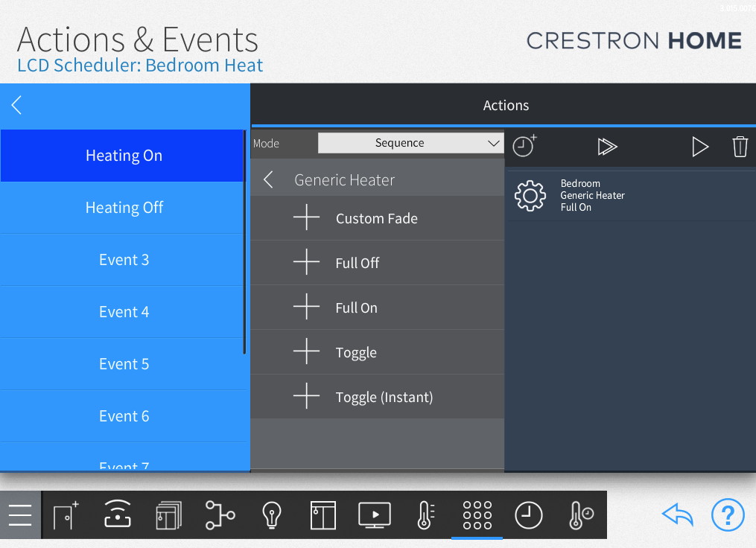Open the connection nodes icon
The width and height of the screenshot is (756, 548).
(220, 514)
